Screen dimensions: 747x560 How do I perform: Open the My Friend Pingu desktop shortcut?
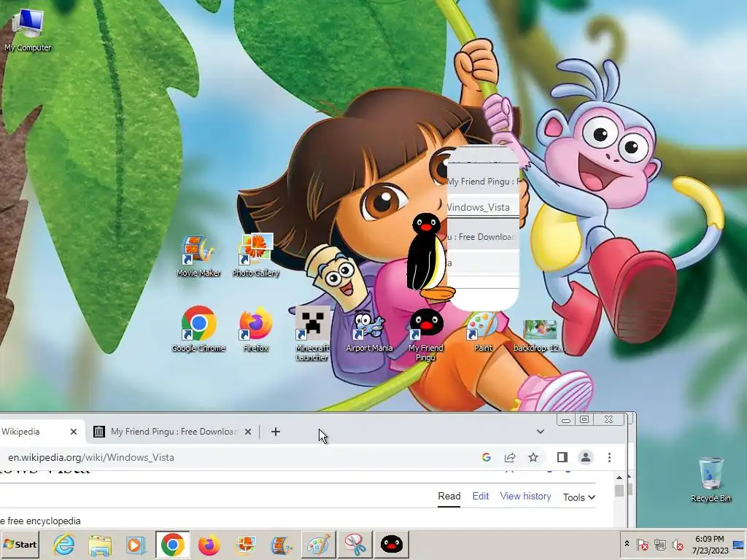pos(426,334)
